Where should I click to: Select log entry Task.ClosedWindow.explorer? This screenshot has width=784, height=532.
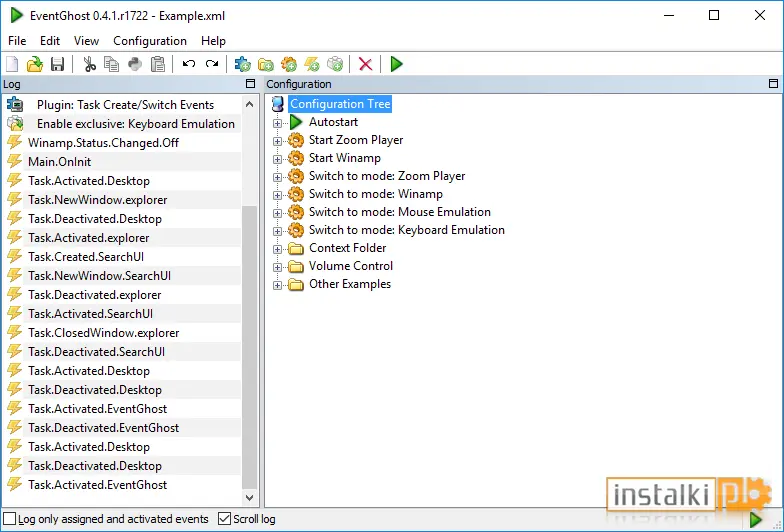tap(104, 333)
